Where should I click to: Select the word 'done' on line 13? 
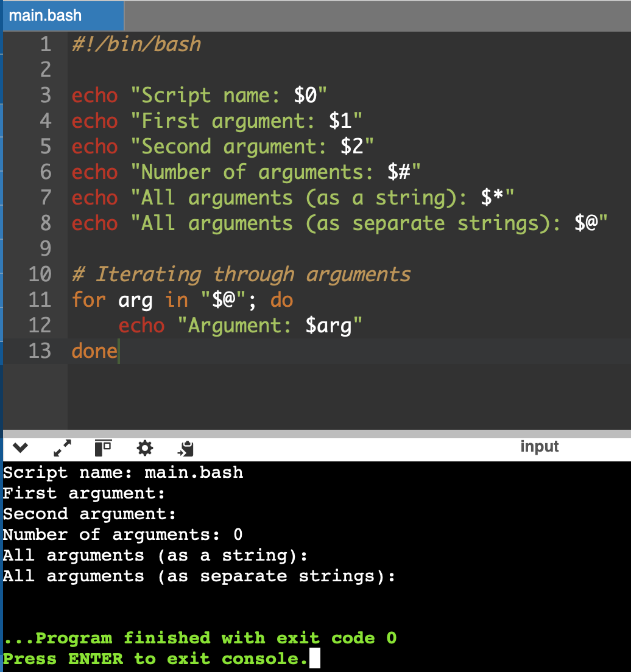94,351
